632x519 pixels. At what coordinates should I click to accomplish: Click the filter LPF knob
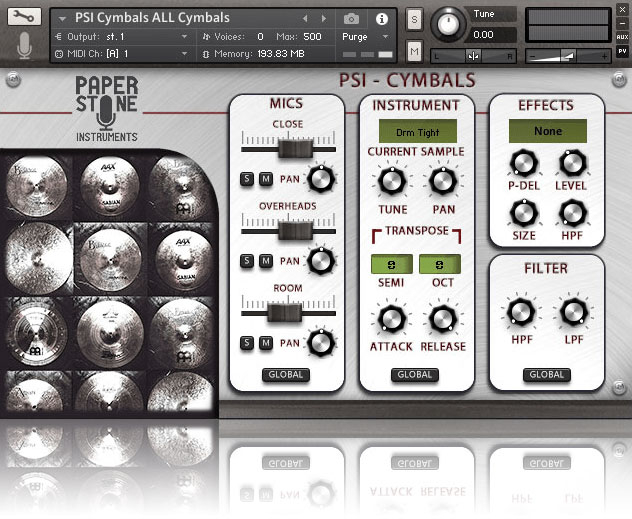573,312
